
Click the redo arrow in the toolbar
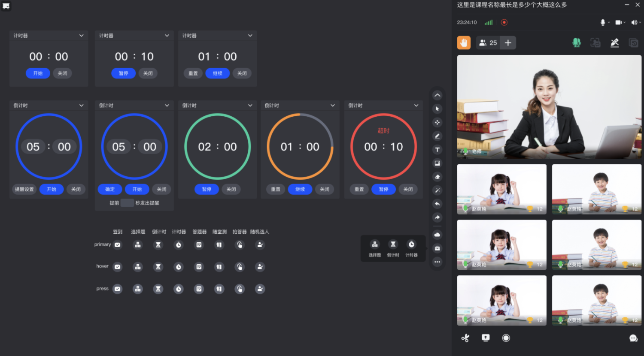click(437, 217)
